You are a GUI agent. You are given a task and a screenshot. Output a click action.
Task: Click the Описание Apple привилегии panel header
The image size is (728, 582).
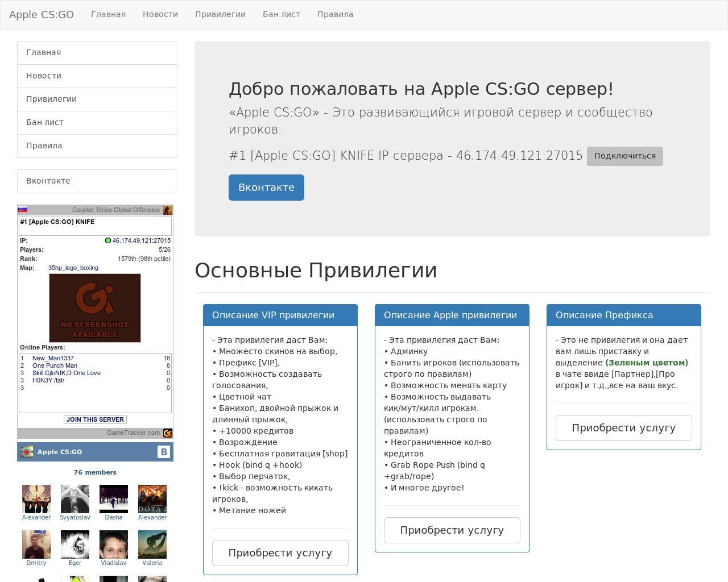coord(452,315)
